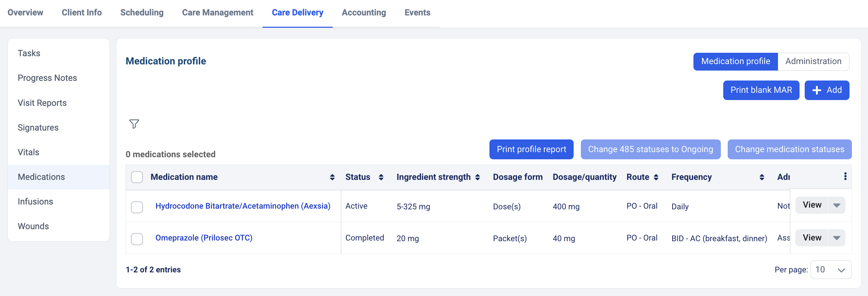
Task: Click the 20 mg ingredient strength cell
Action: (x=407, y=238)
